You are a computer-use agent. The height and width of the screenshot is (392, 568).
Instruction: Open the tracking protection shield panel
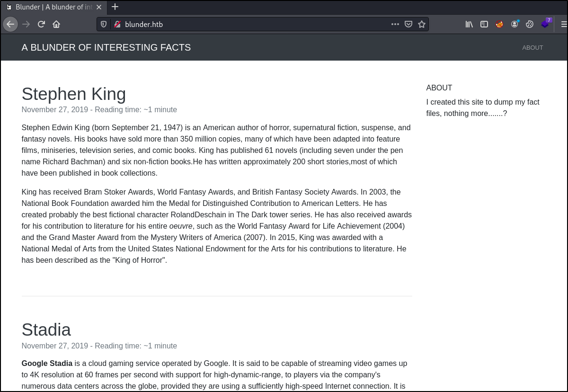click(104, 24)
